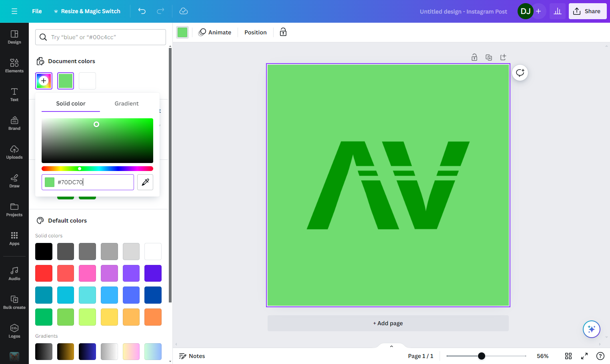Lock the page using icon above canvas

point(474,57)
